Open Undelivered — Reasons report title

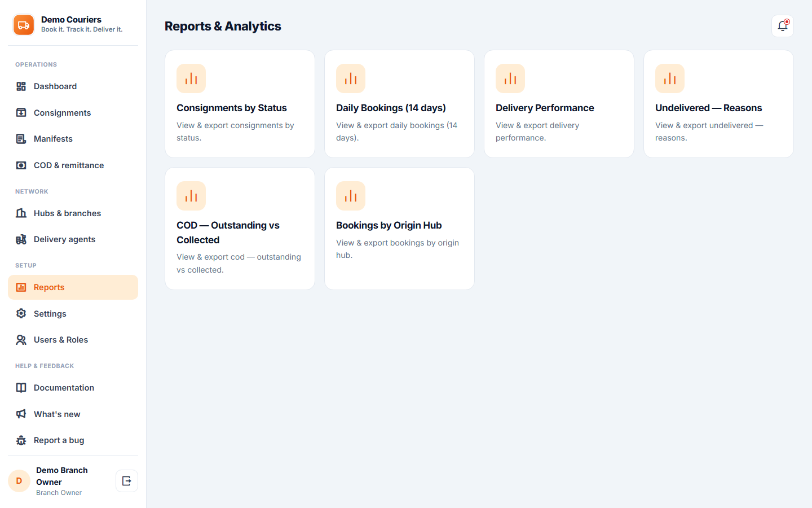click(708, 108)
